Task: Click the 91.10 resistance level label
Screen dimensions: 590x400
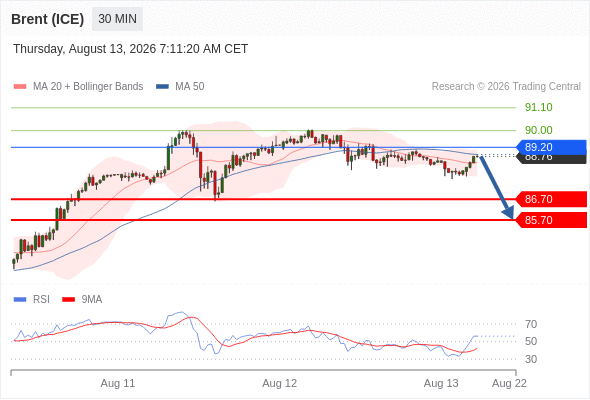Action: click(538, 107)
